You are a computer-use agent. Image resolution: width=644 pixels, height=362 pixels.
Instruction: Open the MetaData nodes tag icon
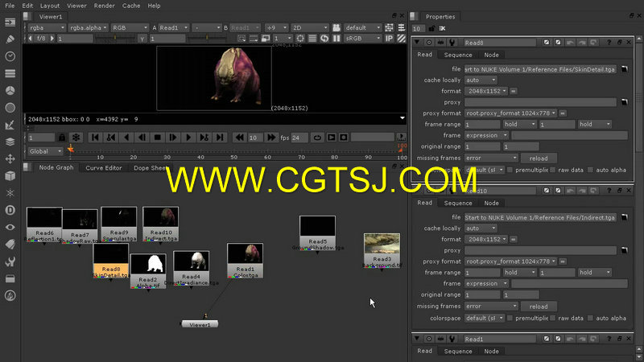click(x=10, y=245)
